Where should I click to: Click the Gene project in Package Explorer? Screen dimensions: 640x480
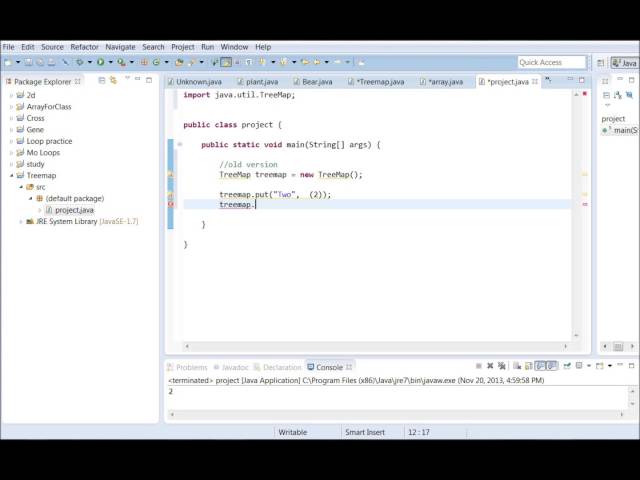[x=30, y=130]
